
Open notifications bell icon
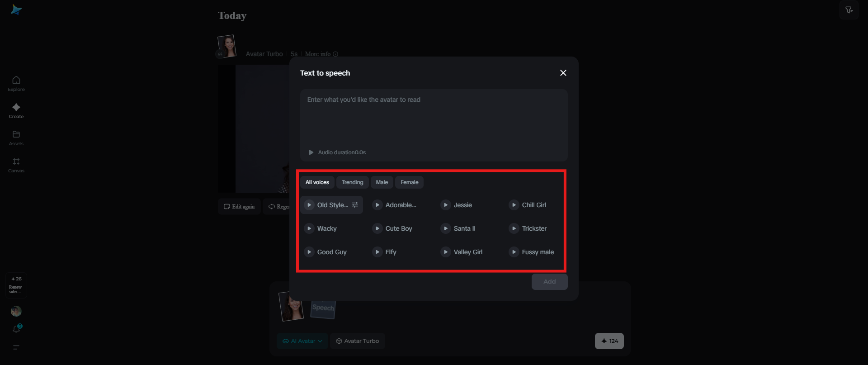click(16, 329)
